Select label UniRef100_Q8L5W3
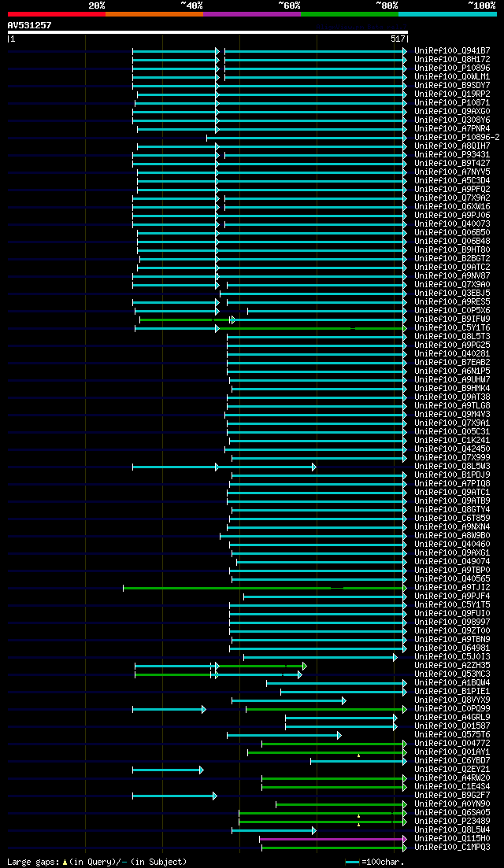 (453, 467)
